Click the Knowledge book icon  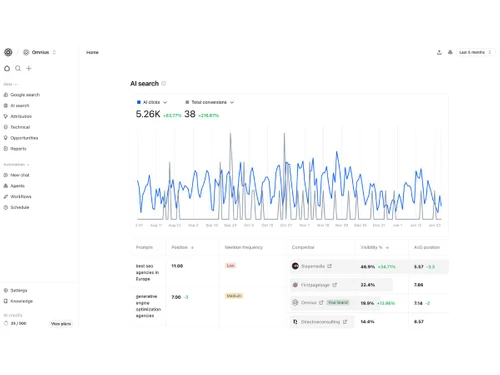pos(6,301)
